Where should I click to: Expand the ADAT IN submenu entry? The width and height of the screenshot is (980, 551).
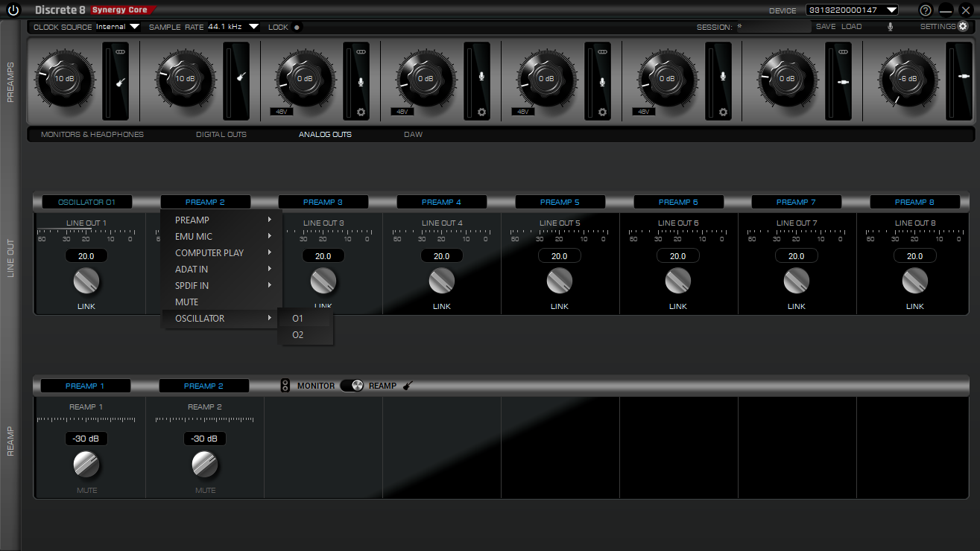pyautogui.click(x=221, y=269)
